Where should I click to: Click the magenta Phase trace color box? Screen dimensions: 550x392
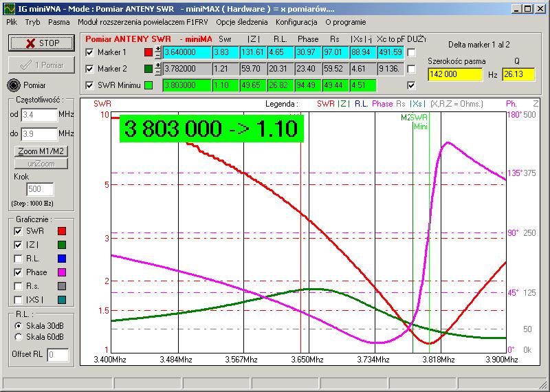pyautogui.click(x=62, y=272)
